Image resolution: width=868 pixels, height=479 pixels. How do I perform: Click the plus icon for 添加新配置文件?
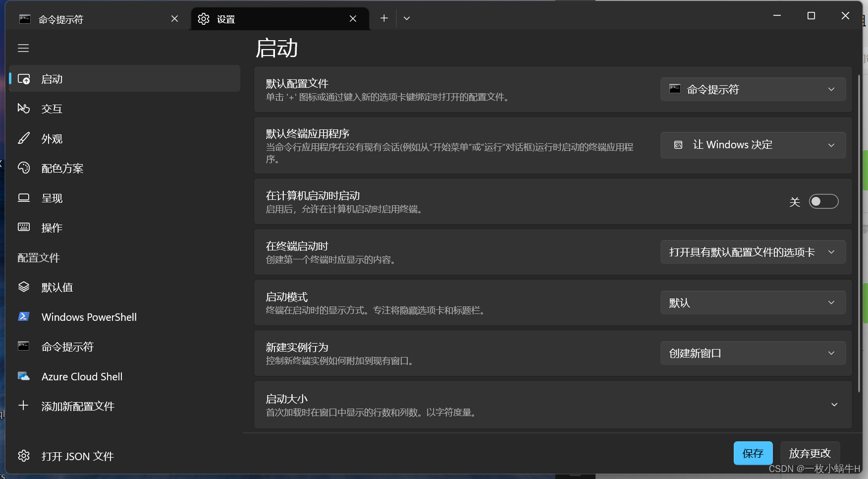click(23, 406)
